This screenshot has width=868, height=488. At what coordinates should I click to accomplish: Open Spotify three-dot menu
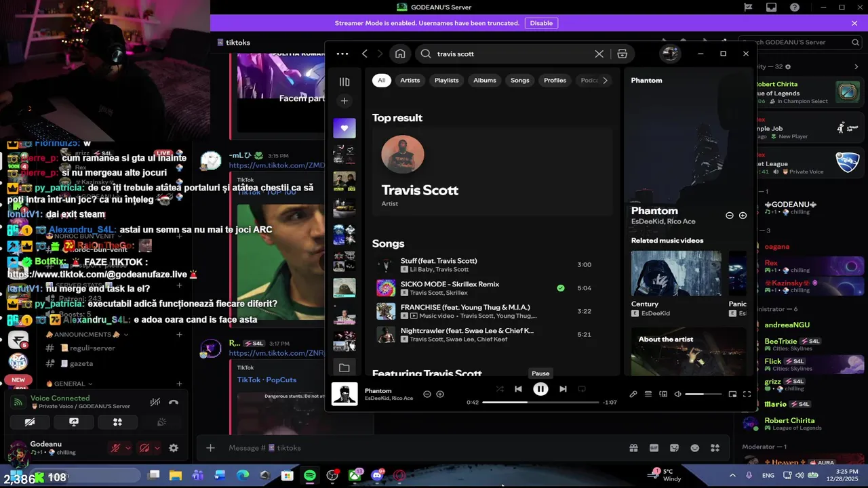pos(342,54)
